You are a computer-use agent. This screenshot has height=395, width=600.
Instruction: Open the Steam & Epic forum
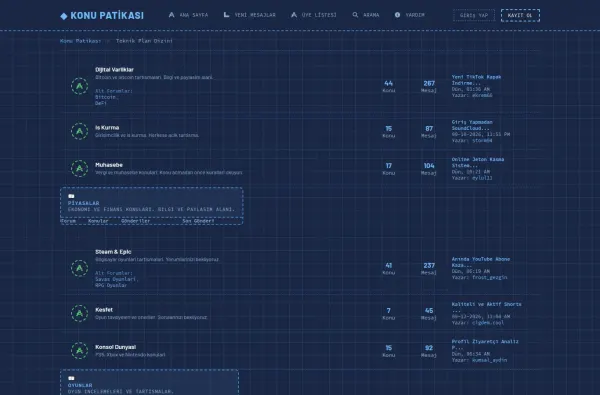(x=113, y=252)
